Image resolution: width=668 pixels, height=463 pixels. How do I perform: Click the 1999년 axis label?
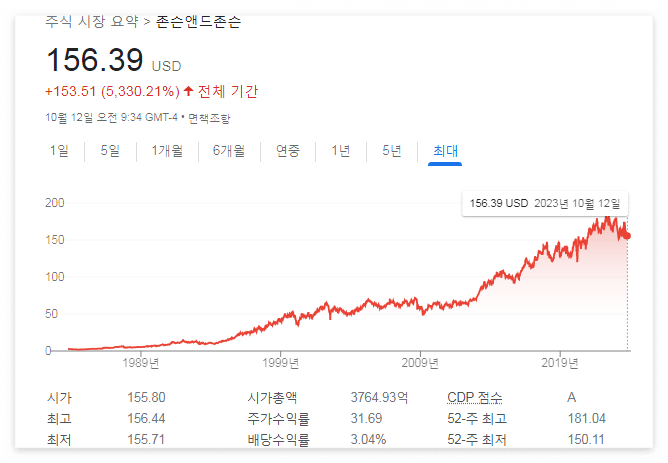(x=280, y=363)
